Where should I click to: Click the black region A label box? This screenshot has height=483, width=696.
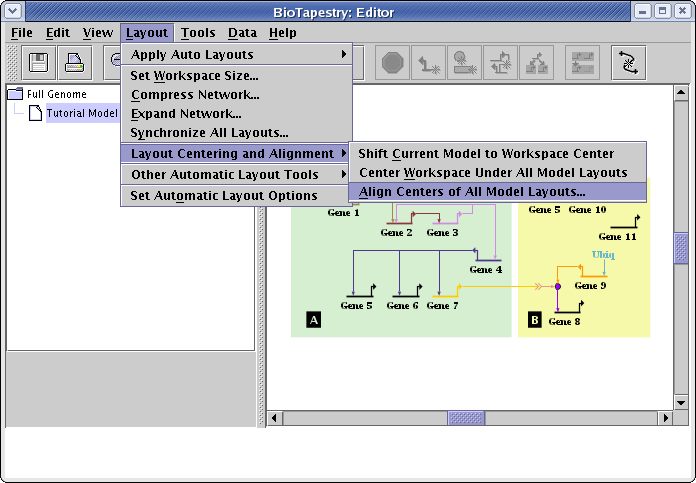click(314, 320)
